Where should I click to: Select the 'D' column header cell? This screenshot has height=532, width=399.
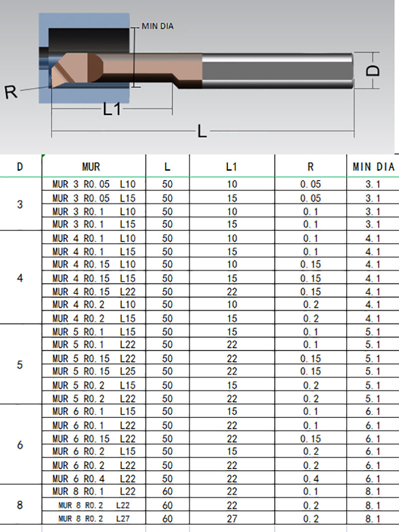20,166
